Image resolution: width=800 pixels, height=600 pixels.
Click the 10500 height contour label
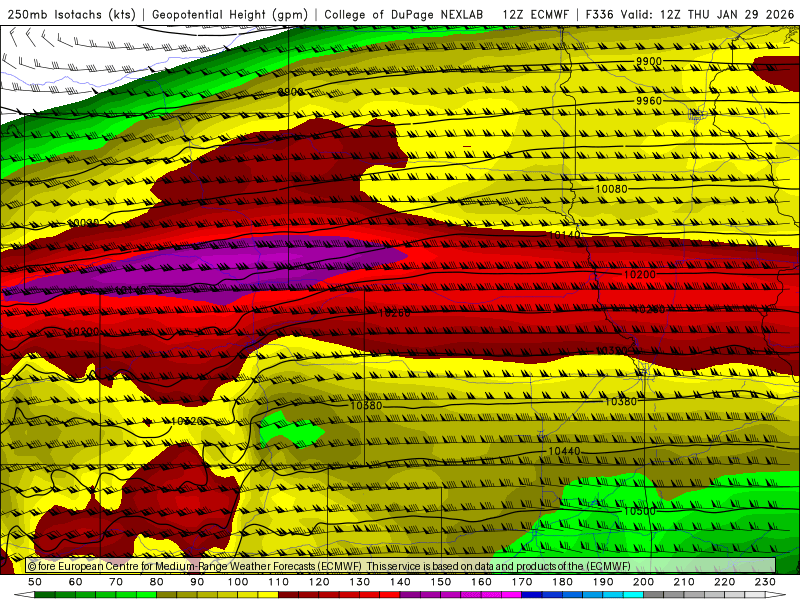click(x=639, y=511)
